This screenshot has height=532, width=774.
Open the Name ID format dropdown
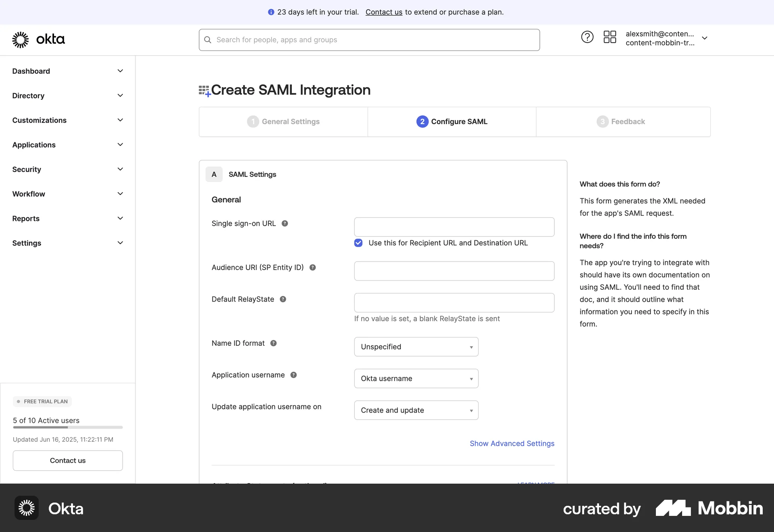[x=416, y=347]
